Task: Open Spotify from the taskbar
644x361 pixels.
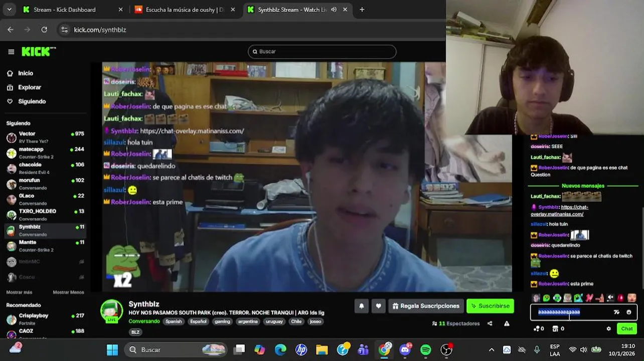Action: click(425, 349)
